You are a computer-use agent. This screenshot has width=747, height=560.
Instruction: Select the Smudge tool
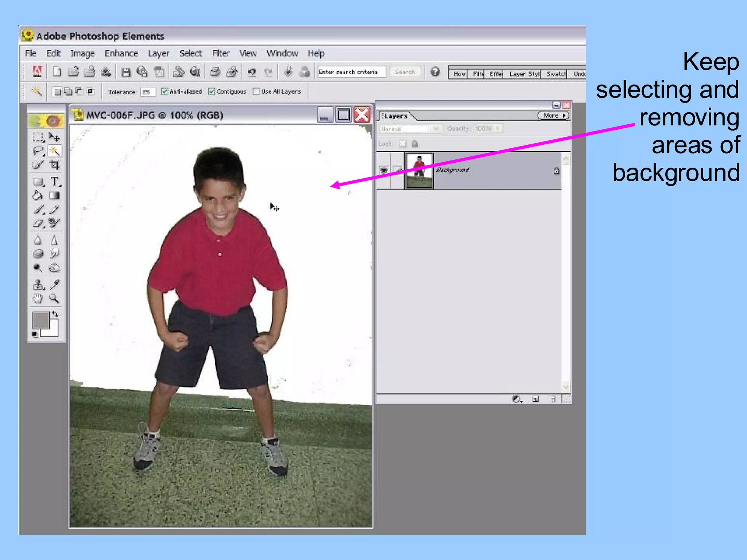coord(54,254)
